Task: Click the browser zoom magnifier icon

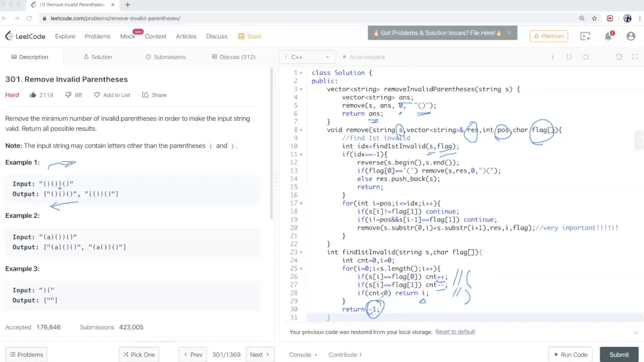Action: 582,18
